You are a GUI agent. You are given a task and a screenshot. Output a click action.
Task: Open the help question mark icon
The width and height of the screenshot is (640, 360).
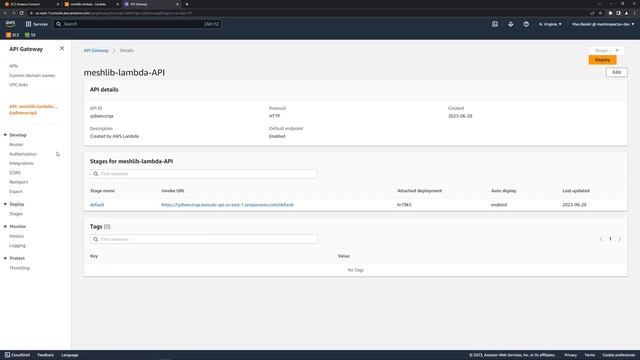[526, 24]
